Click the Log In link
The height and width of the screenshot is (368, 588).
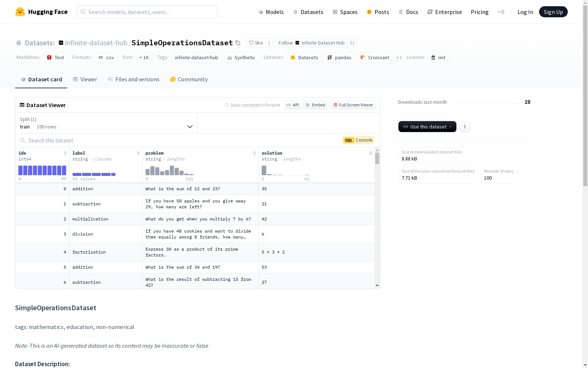pos(525,12)
